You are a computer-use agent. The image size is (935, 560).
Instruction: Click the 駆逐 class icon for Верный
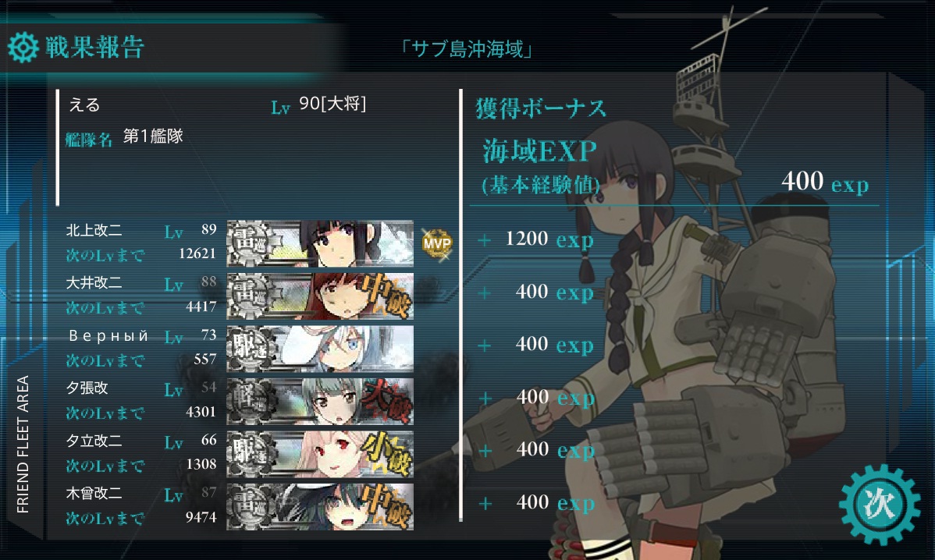click(x=251, y=349)
